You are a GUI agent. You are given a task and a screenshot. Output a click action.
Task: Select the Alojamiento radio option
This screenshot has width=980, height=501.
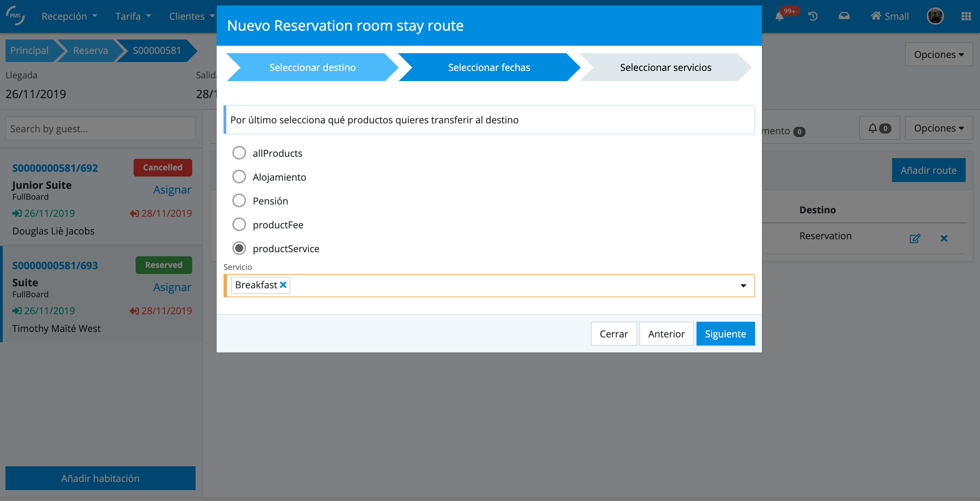pos(239,177)
